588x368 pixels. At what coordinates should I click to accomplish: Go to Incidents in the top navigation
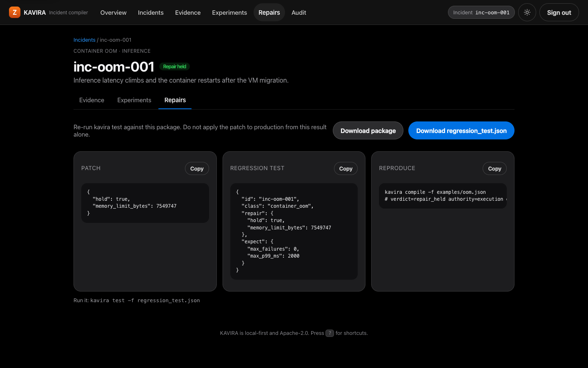[151, 13]
